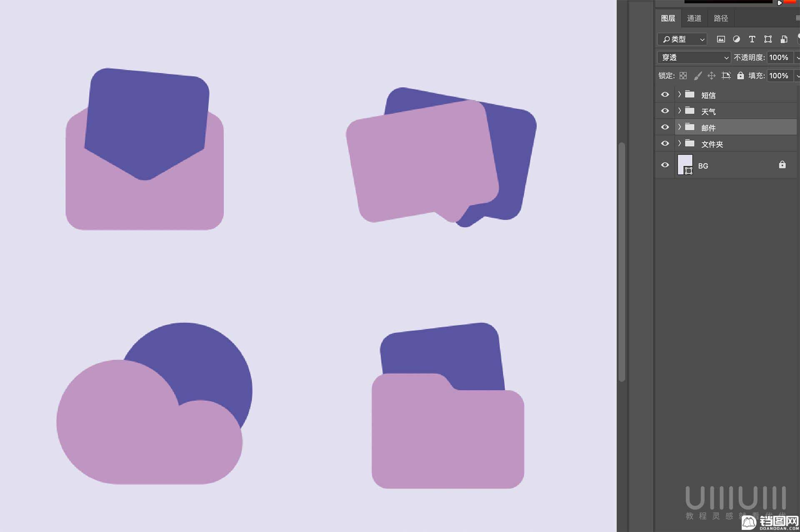800x532 pixels.
Task: Click the purple mail envelope on canvas
Action: [x=145, y=149]
